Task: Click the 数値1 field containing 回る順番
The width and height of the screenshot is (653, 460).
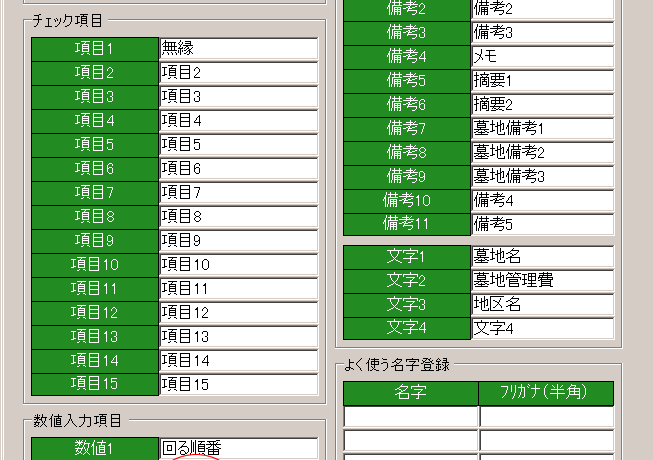Action: [x=239, y=448]
